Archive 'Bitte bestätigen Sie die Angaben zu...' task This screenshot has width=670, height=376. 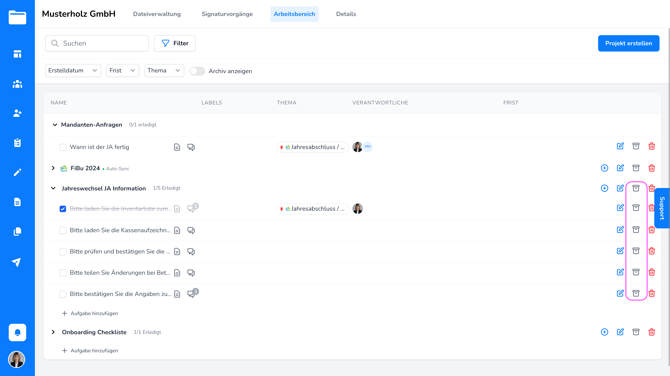pos(636,294)
